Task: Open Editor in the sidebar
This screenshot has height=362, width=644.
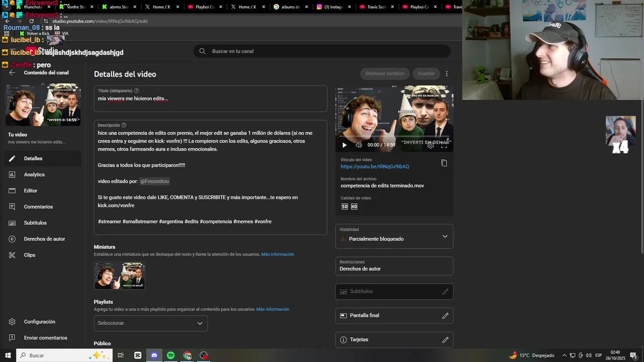Action: tap(43, 191)
